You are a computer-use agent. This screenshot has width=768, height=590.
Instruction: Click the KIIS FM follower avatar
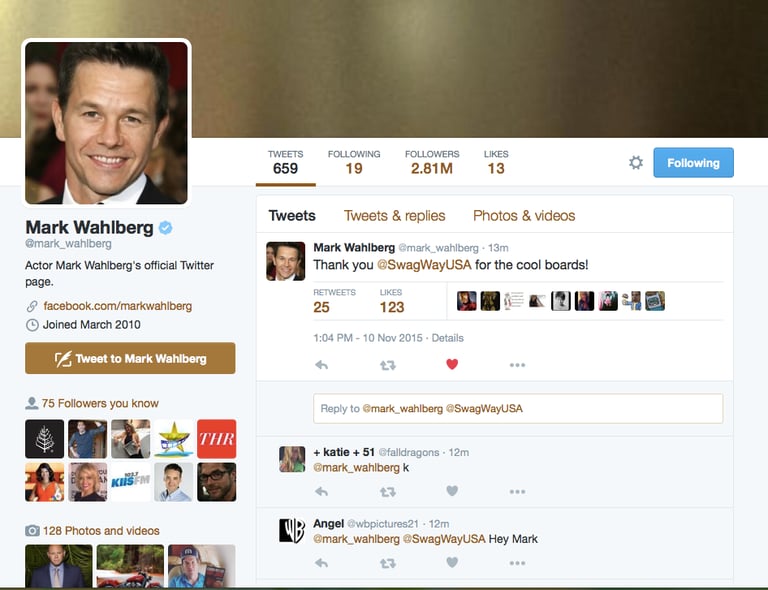pyautogui.click(x=130, y=482)
